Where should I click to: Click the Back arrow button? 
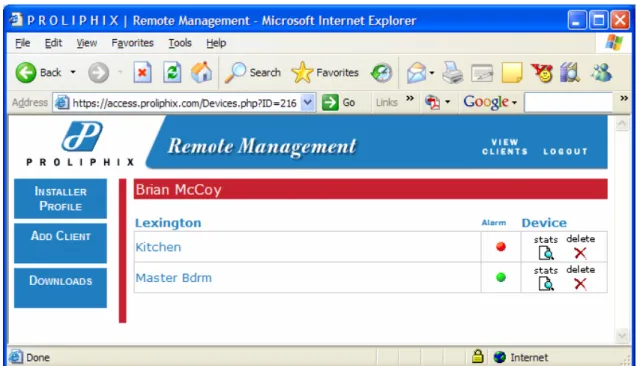[x=26, y=73]
